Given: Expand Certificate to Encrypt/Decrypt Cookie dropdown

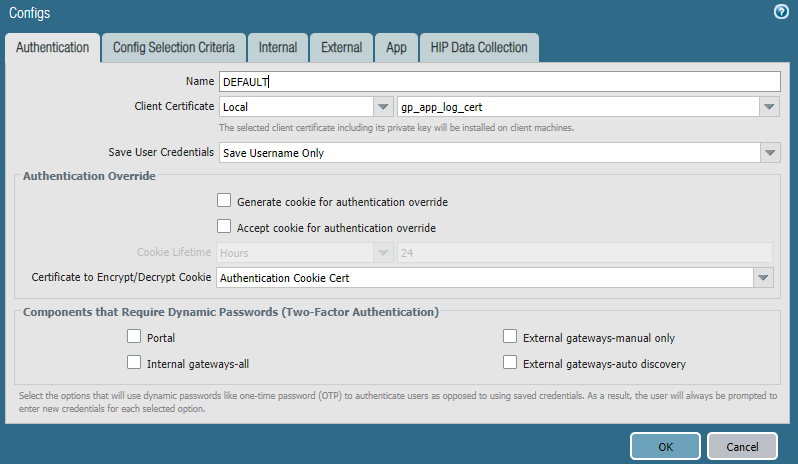Looking at the screenshot, I should point(763,278).
